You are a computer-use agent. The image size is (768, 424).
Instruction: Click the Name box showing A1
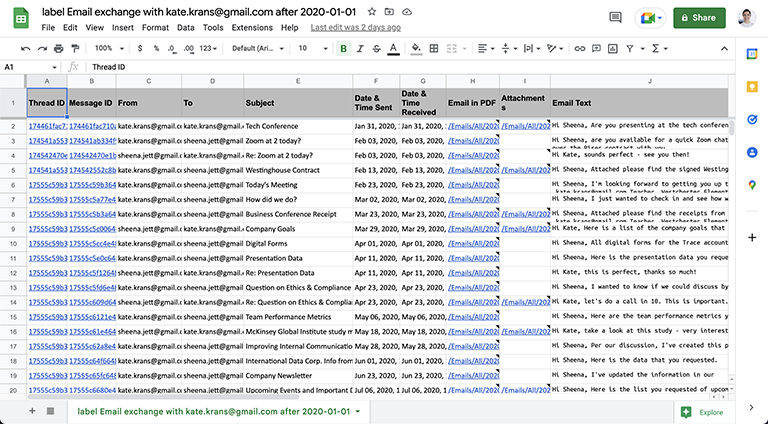[x=30, y=67]
